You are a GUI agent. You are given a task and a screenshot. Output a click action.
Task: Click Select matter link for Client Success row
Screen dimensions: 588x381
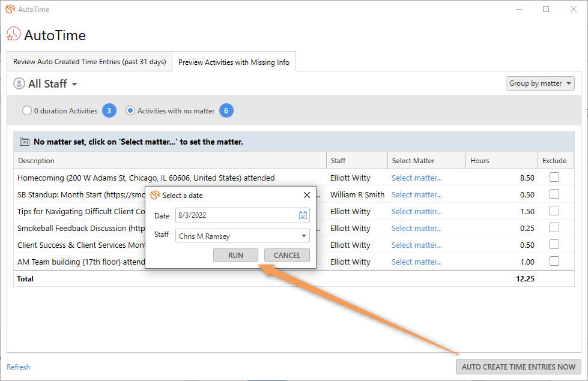coord(417,245)
